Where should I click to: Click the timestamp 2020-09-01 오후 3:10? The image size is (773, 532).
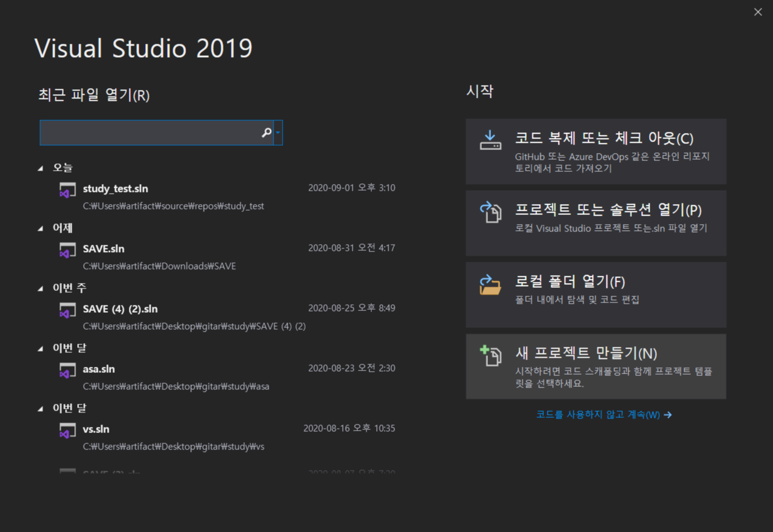point(352,188)
